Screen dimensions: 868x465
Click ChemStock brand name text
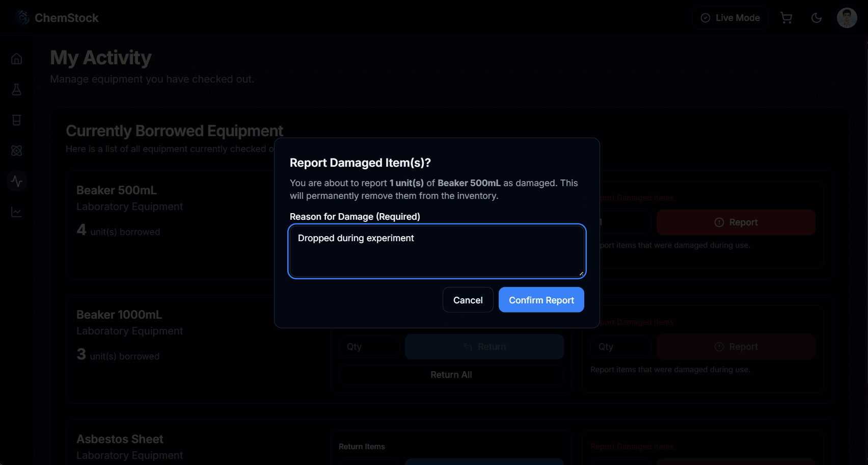click(66, 18)
